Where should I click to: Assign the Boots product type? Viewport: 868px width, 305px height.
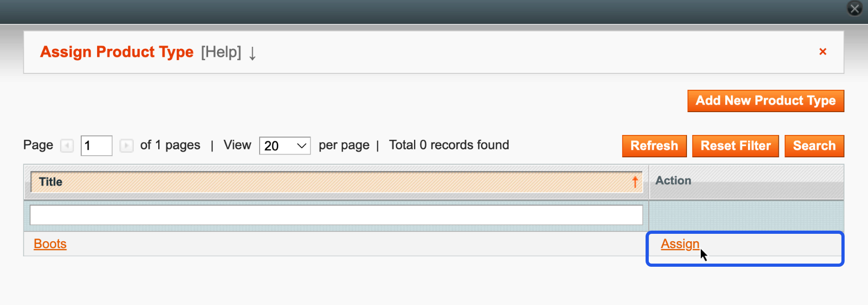point(680,244)
